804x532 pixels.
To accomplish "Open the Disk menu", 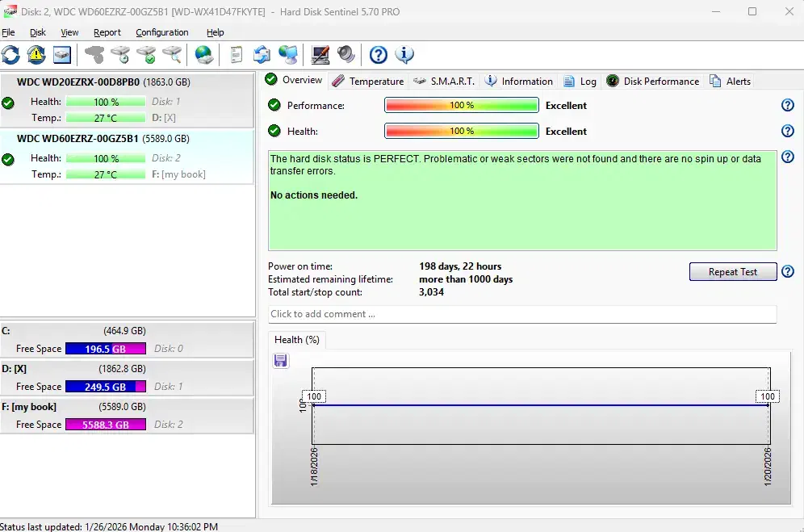I will coord(38,32).
